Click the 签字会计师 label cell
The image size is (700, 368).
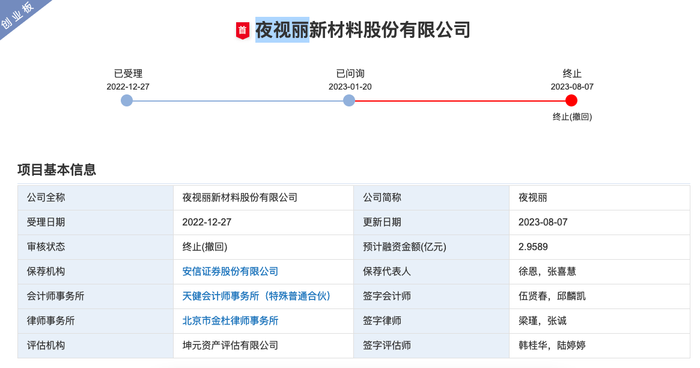[431, 296]
